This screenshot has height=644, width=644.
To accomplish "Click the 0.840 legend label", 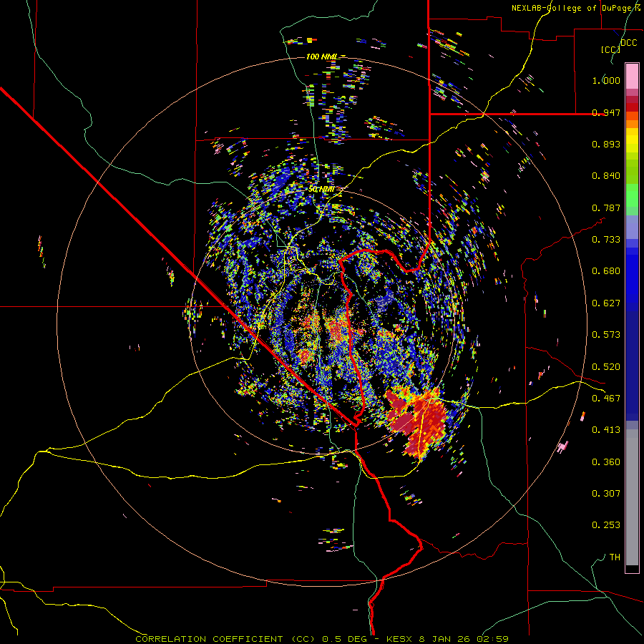I will coord(606,176).
